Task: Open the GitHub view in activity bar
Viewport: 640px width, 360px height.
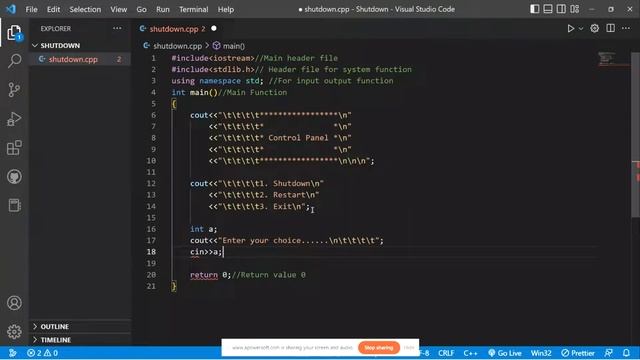Action: 14,177
